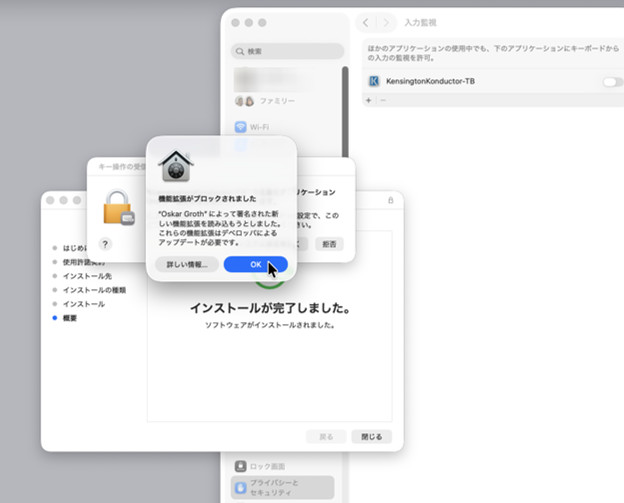Viewport: 624px width, 503px height.
Task: Click the minus button below the app list
Action: pyautogui.click(x=380, y=101)
